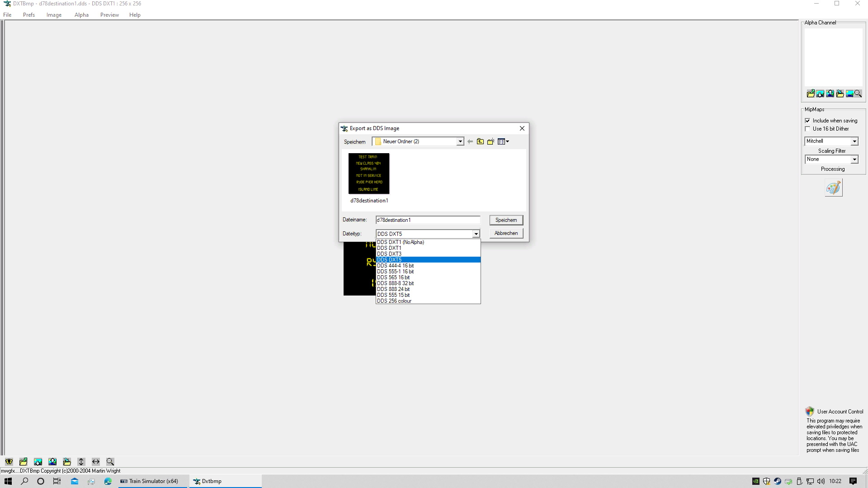Click the Abbrechen cancel button

[x=506, y=233]
